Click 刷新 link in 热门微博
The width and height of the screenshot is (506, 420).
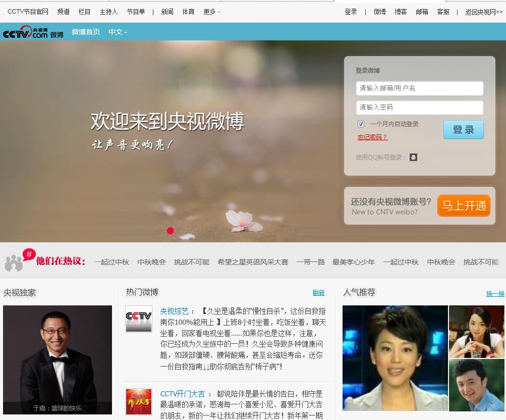click(x=318, y=293)
